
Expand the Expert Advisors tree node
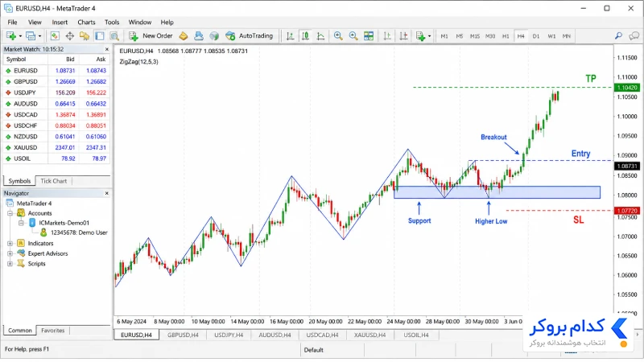[10, 253]
